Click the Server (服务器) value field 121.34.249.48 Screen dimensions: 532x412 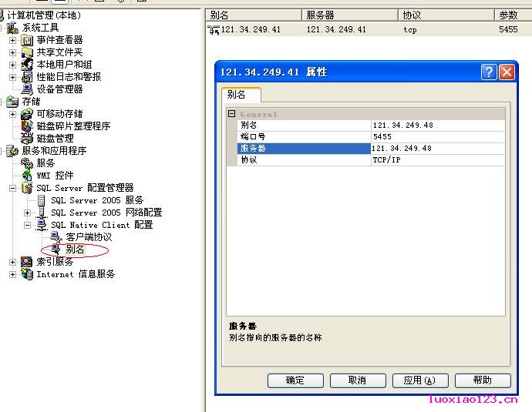pyautogui.click(x=438, y=149)
